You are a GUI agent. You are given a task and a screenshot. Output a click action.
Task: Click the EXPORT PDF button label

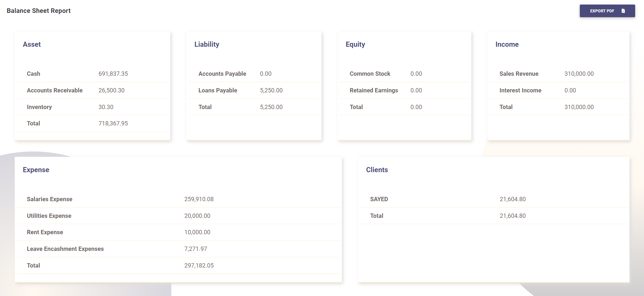pos(602,11)
